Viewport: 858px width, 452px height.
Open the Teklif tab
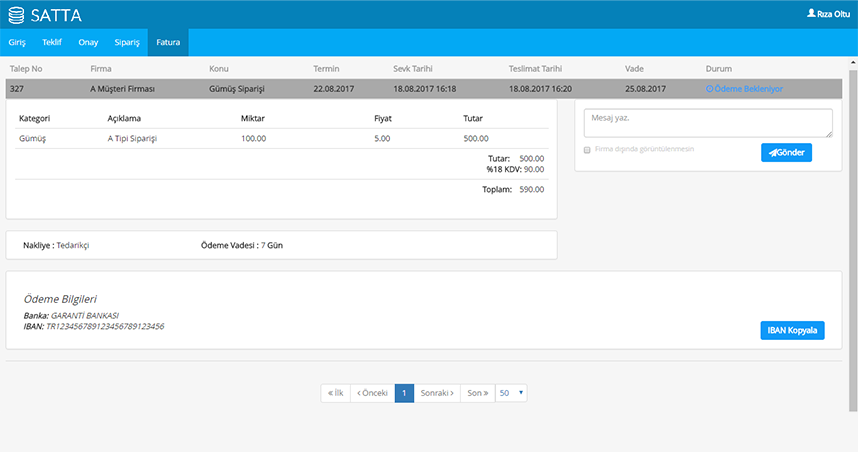click(x=52, y=43)
